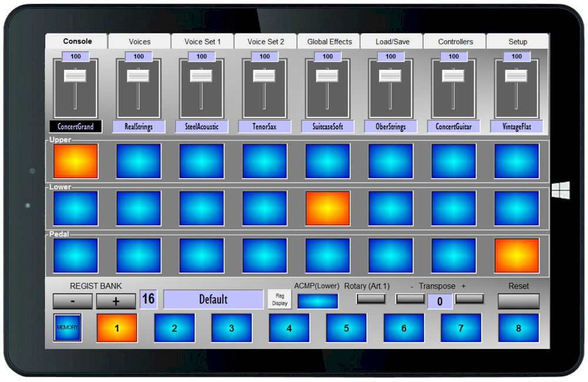Enable the TenorSax voice for the Upper row

click(265, 161)
